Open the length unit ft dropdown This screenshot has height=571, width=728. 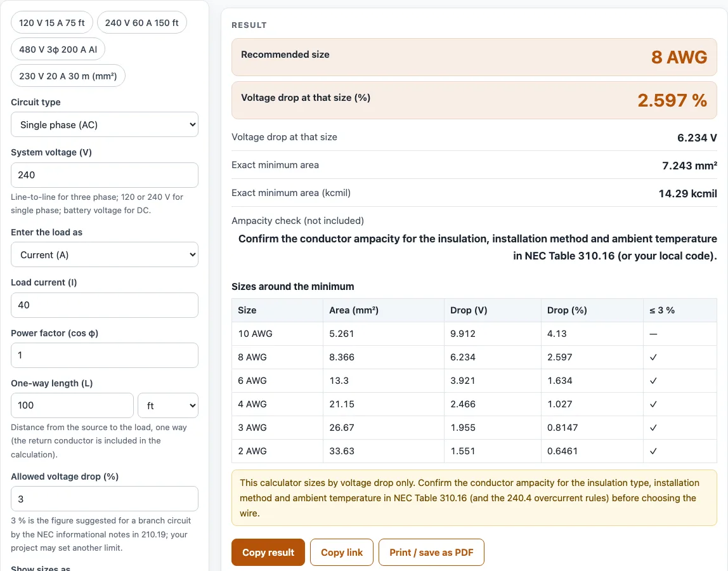(x=168, y=405)
